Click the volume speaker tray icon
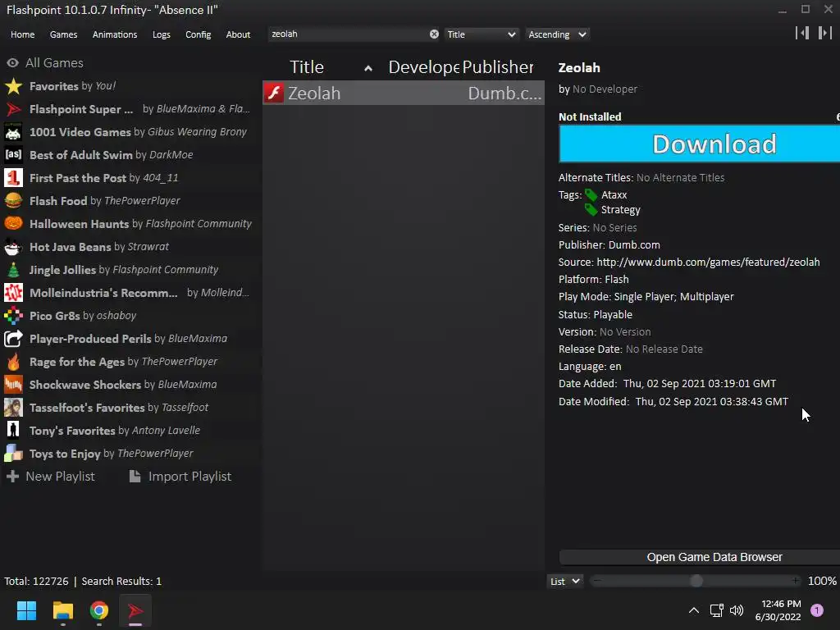 click(x=737, y=610)
